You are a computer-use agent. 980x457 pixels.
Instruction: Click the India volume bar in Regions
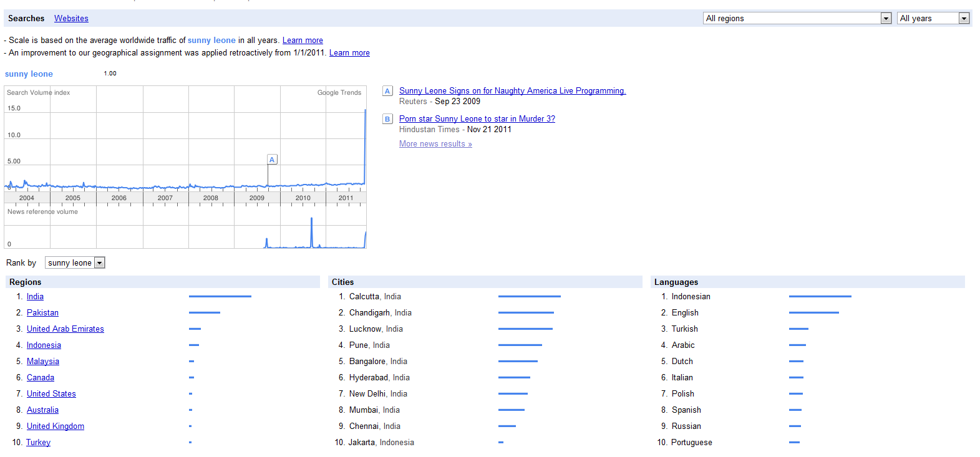[220, 296]
